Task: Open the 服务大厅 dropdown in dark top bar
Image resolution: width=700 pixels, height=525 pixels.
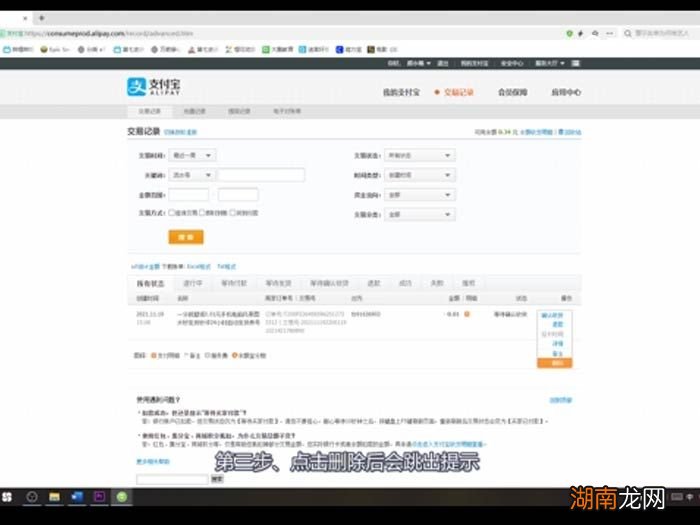Action: pos(550,63)
